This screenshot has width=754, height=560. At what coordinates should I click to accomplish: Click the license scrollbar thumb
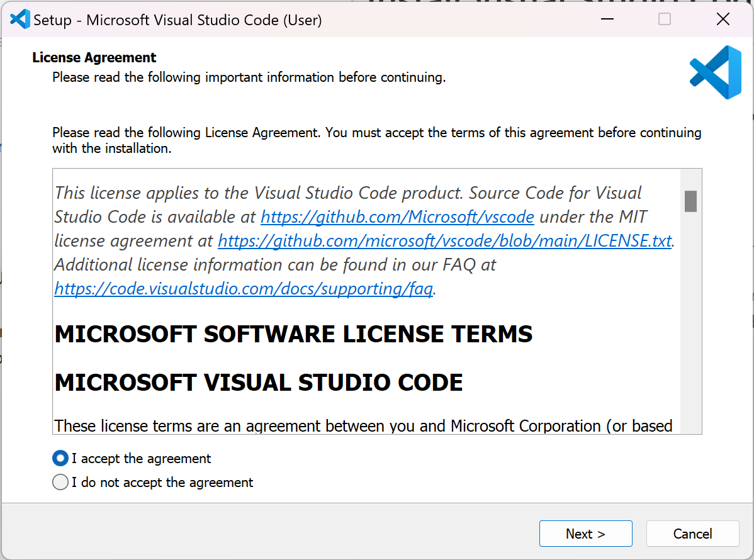691,200
